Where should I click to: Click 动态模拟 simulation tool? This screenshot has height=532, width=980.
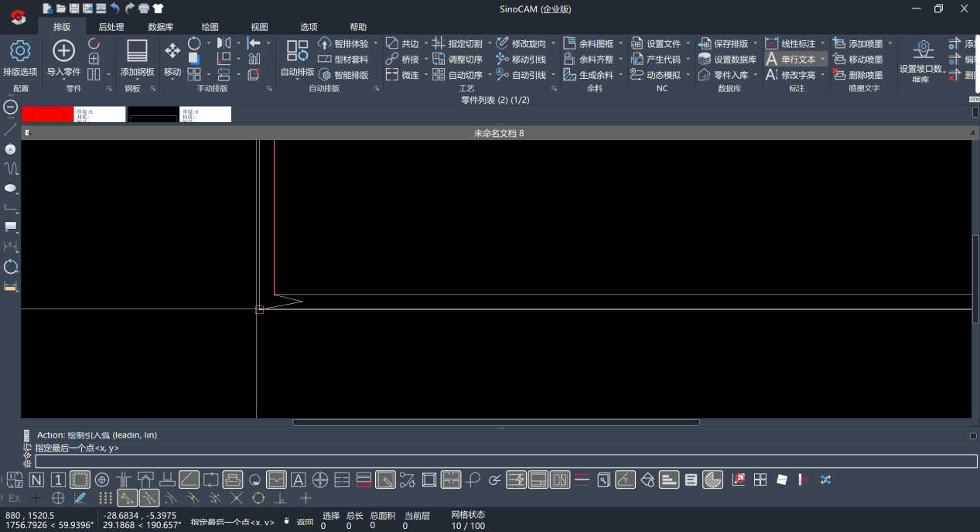coord(656,75)
